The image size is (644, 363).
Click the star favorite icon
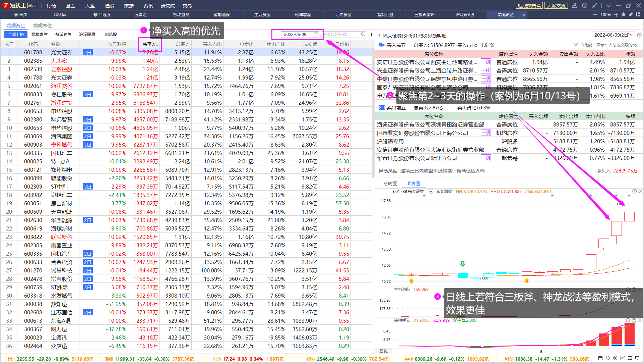[624, 14]
